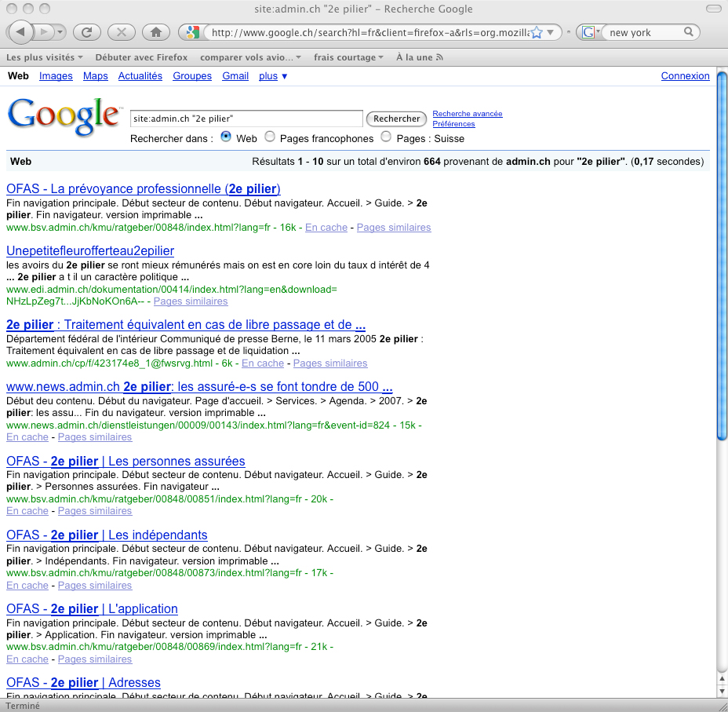Switch to Google Maps tab
Viewport: 728px width, 712px height.
(x=95, y=75)
